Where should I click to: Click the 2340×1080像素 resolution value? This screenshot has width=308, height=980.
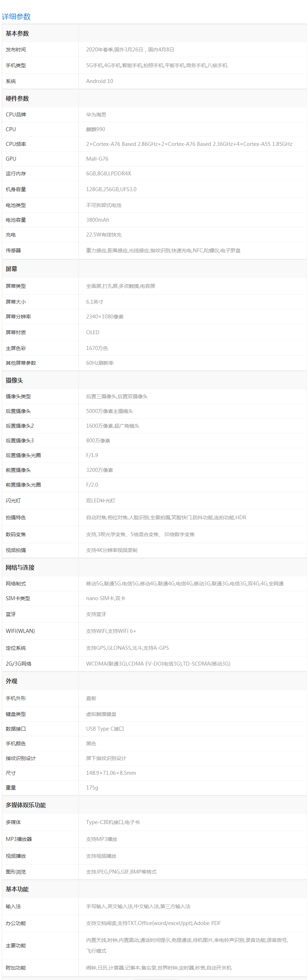[x=104, y=317]
